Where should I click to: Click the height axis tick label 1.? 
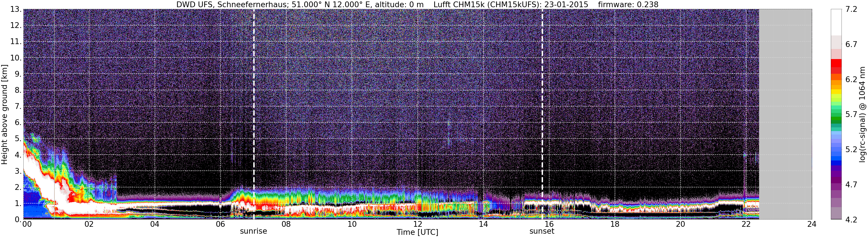(18, 204)
